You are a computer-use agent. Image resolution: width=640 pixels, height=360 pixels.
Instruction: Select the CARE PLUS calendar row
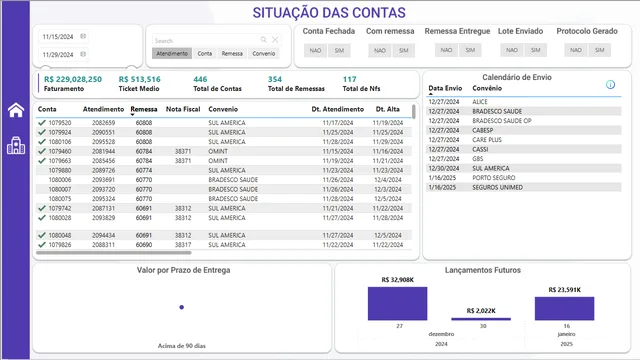(524, 140)
